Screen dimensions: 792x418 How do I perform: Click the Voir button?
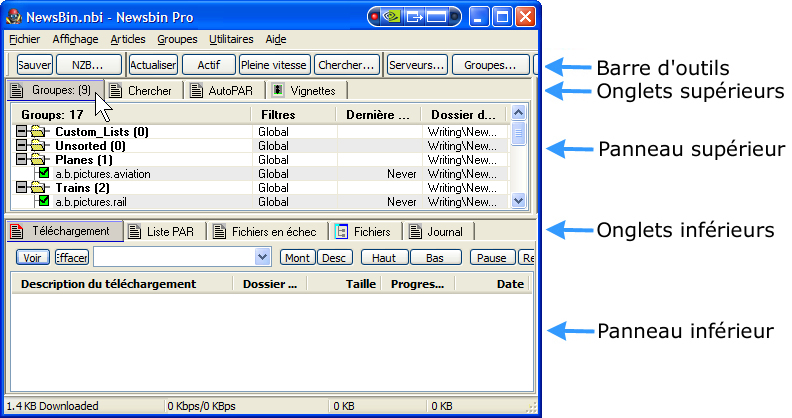click(32, 257)
